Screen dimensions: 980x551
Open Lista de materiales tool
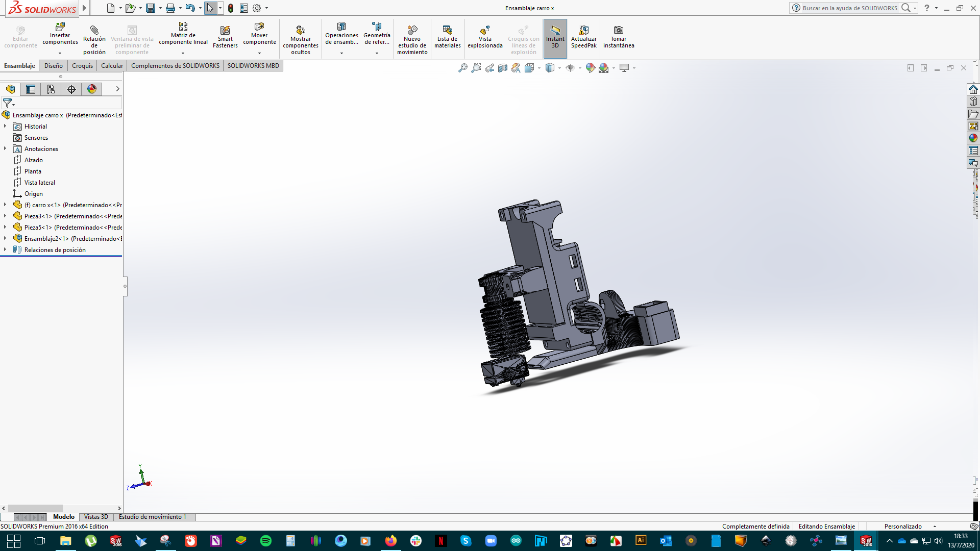coord(447,31)
